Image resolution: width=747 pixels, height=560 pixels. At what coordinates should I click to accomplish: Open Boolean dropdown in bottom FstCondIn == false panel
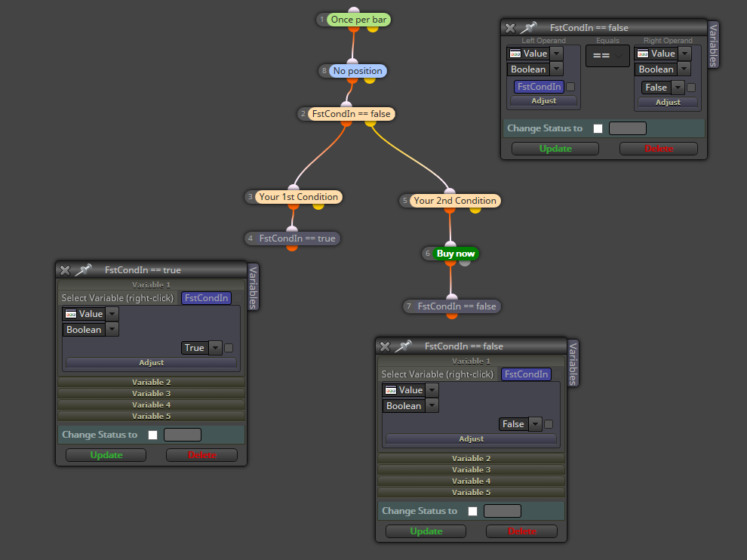pyautogui.click(x=432, y=405)
